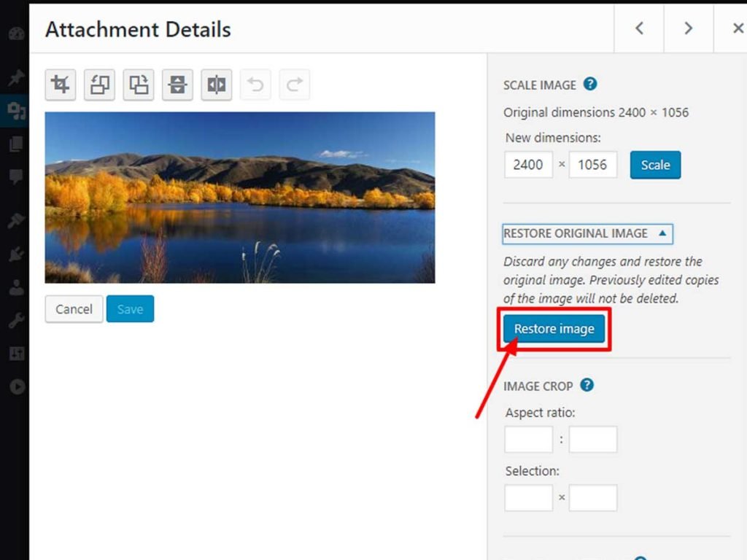
Task: Rotate the image clockwise
Action: click(x=139, y=85)
